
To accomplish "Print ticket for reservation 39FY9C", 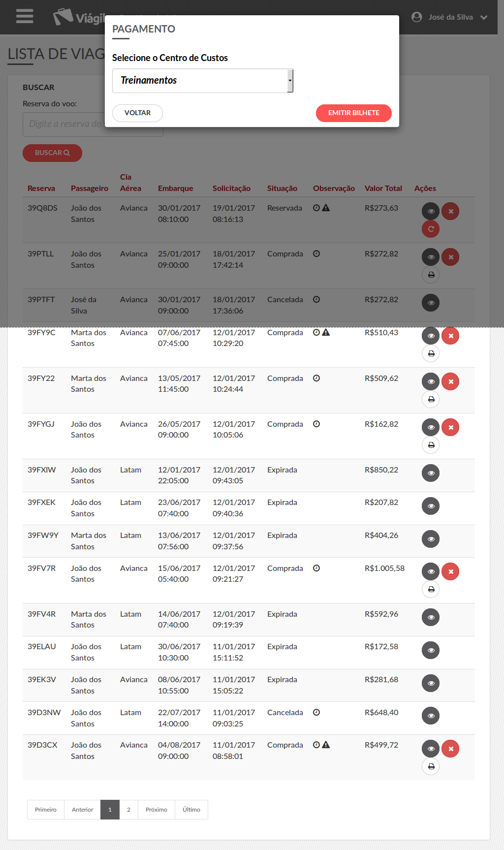I will (431, 353).
